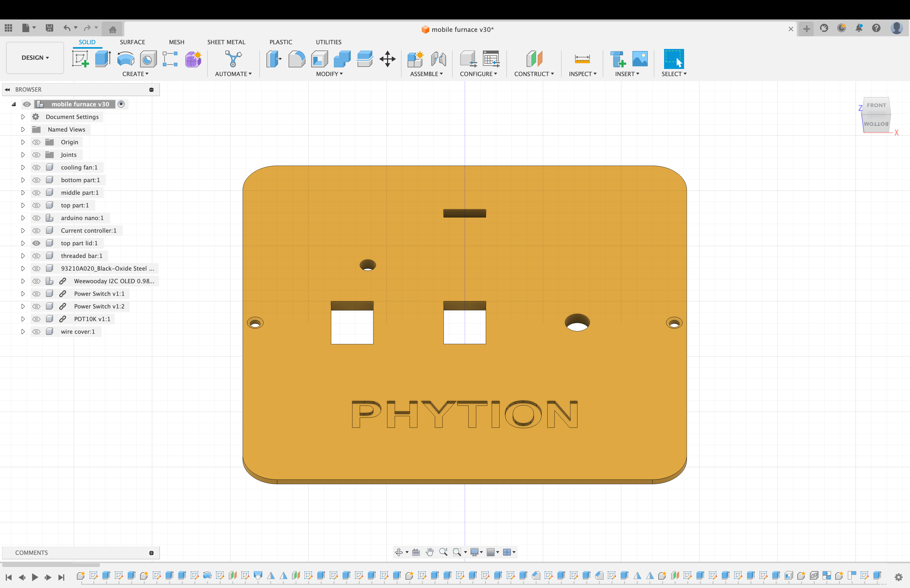
Task: Switch to the SHEET METAL tab
Action: point(226,42)
